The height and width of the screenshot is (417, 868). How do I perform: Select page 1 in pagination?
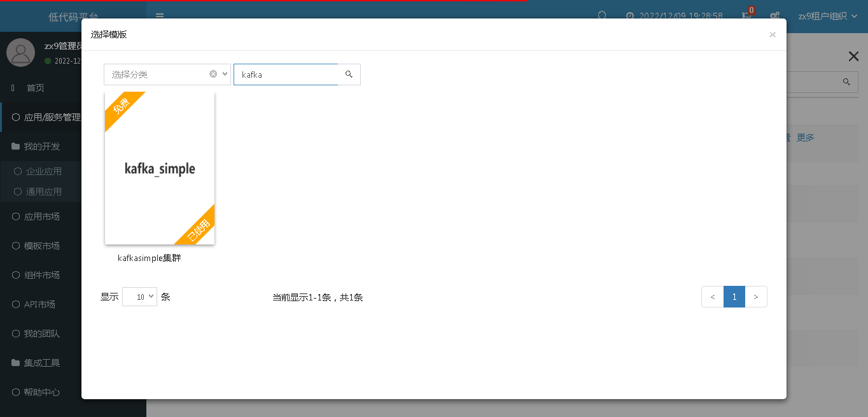[x=734, y=297]
